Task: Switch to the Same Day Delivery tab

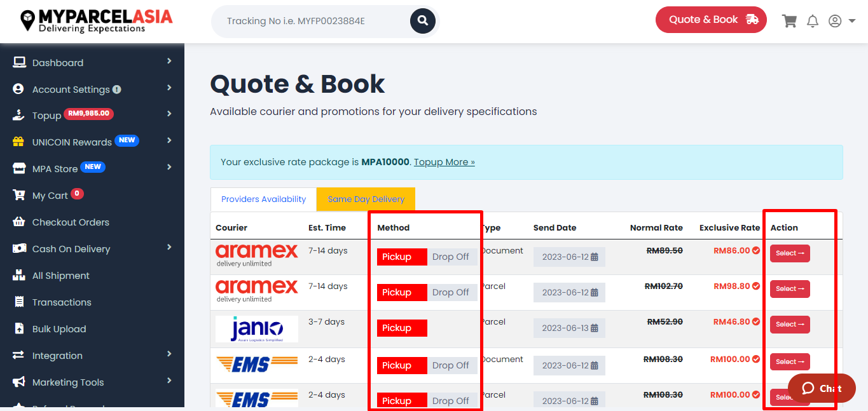Action: [x=366, y=199]
